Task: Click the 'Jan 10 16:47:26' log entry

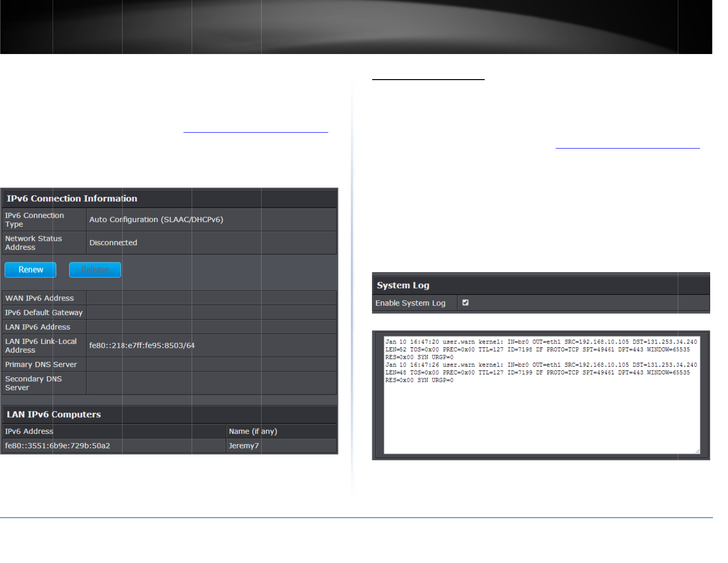Action: [541, 372]
